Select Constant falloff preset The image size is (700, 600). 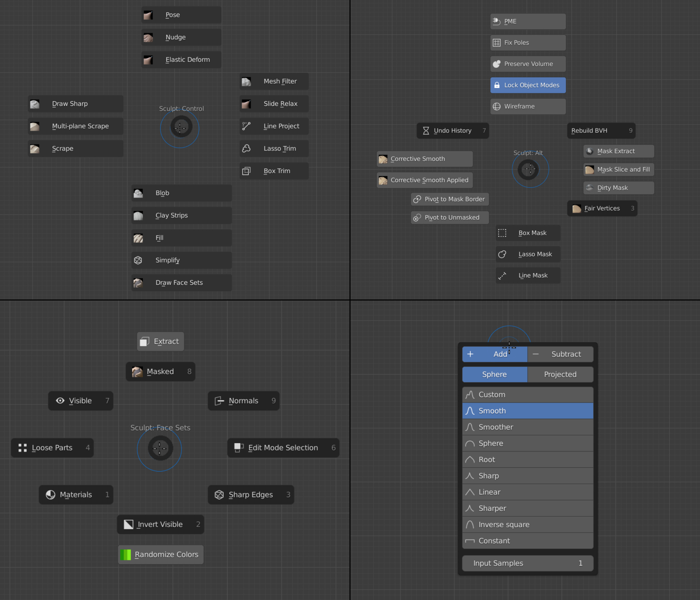click(x=528, y=541)
